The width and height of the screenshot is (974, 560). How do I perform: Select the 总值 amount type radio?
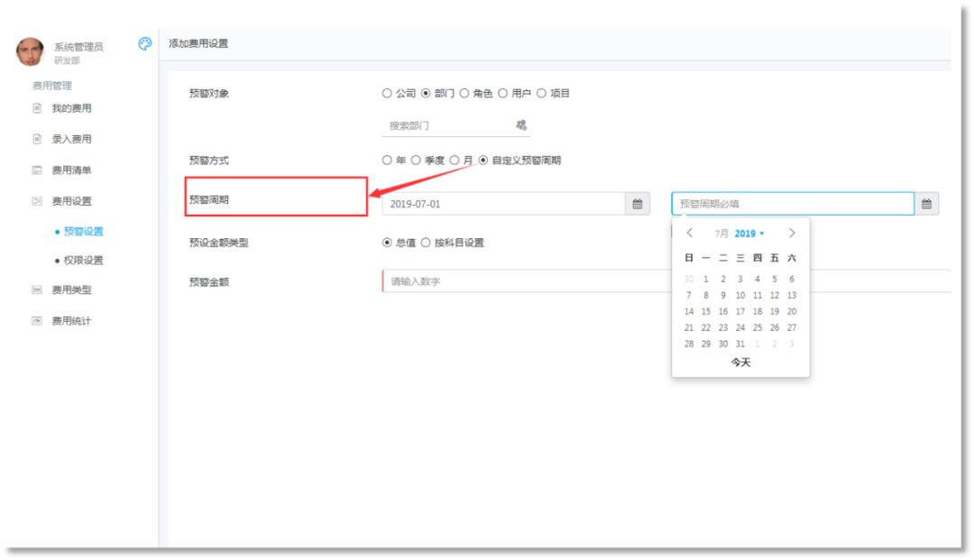(x=387, y=243)
